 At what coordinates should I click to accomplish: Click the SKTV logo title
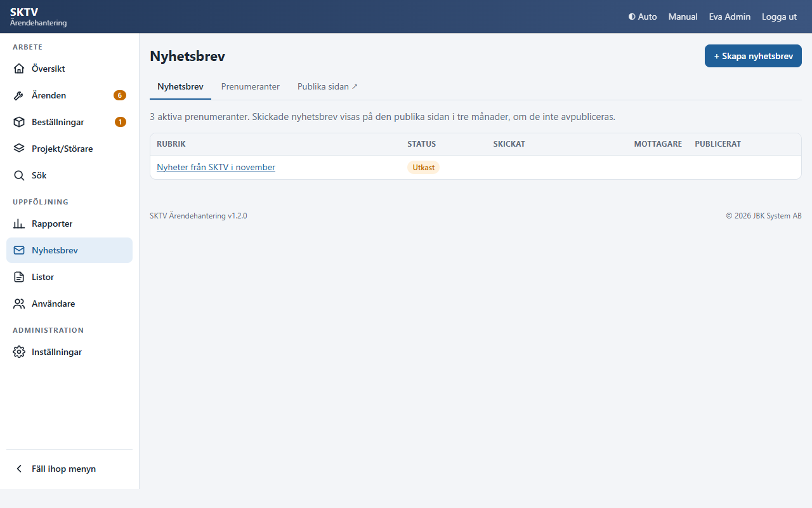coord(24,12)
